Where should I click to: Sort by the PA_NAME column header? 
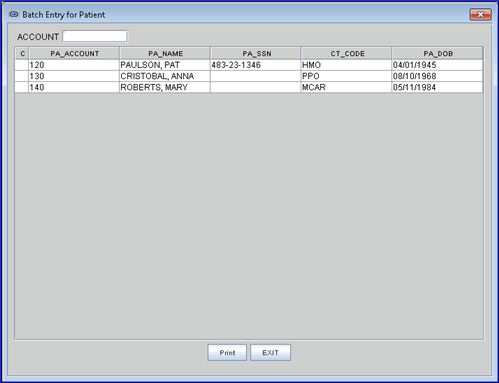coord(165,53)
